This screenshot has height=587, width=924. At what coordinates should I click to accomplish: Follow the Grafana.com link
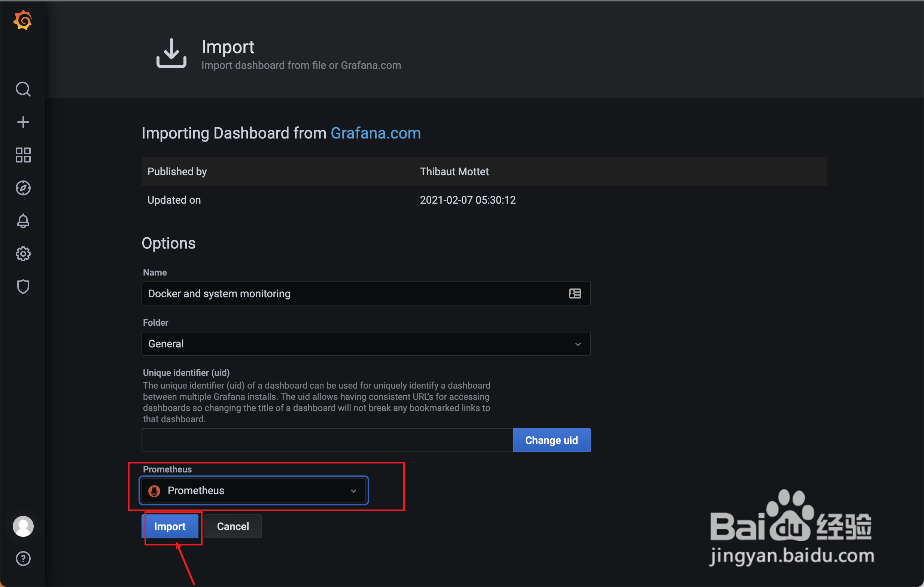pos(376,133)
